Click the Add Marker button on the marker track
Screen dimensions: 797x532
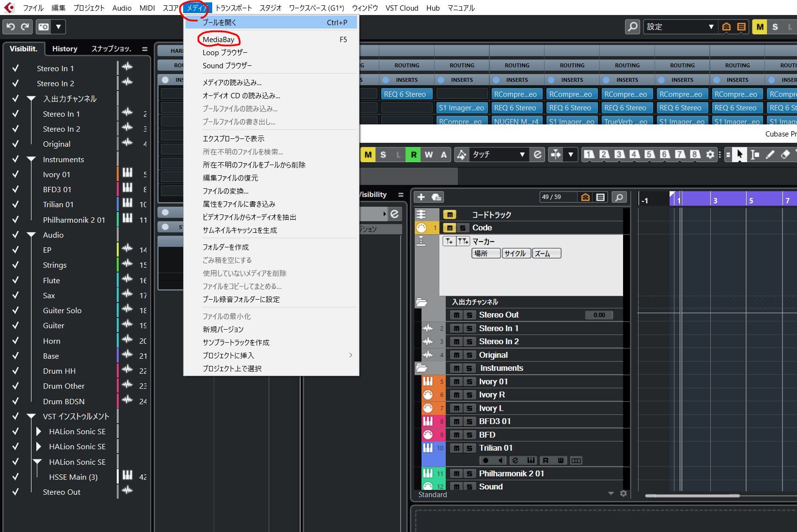(x=449, y=241)
